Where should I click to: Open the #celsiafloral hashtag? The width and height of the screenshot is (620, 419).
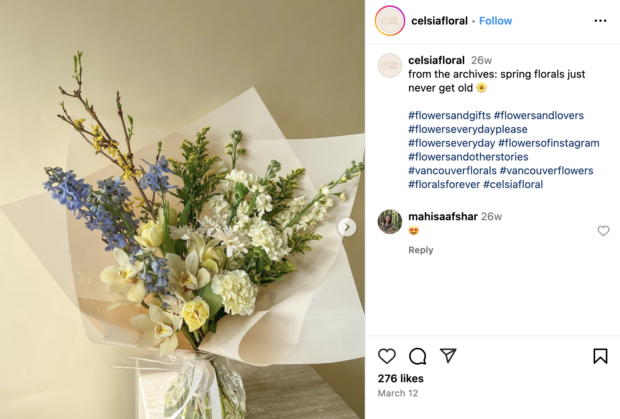point(513,185)
